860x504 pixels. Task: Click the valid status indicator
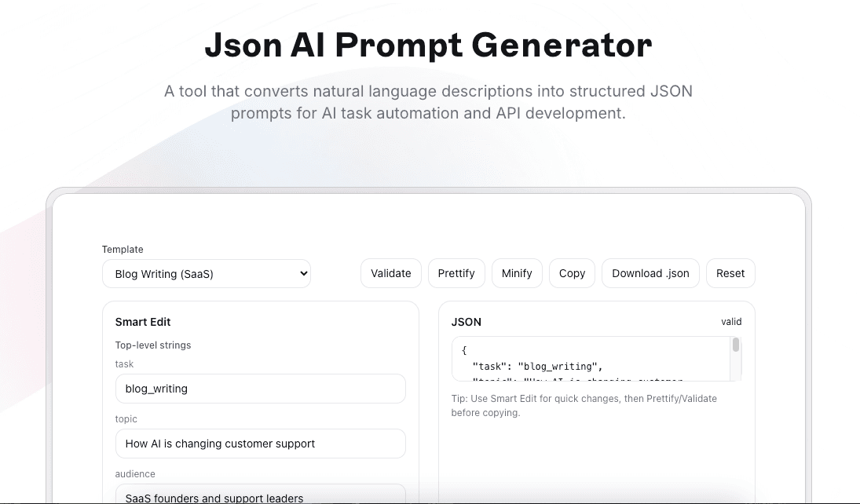pos(731,322)
